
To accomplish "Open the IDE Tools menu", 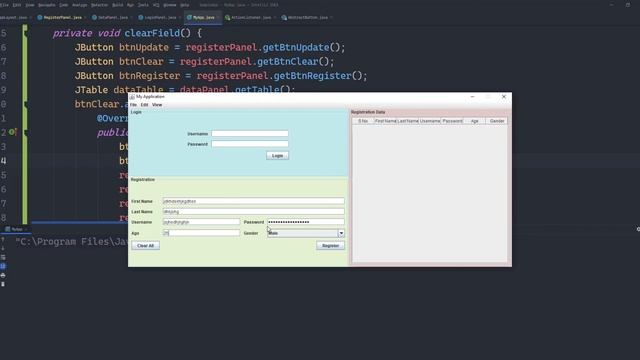I will point(143,5).
